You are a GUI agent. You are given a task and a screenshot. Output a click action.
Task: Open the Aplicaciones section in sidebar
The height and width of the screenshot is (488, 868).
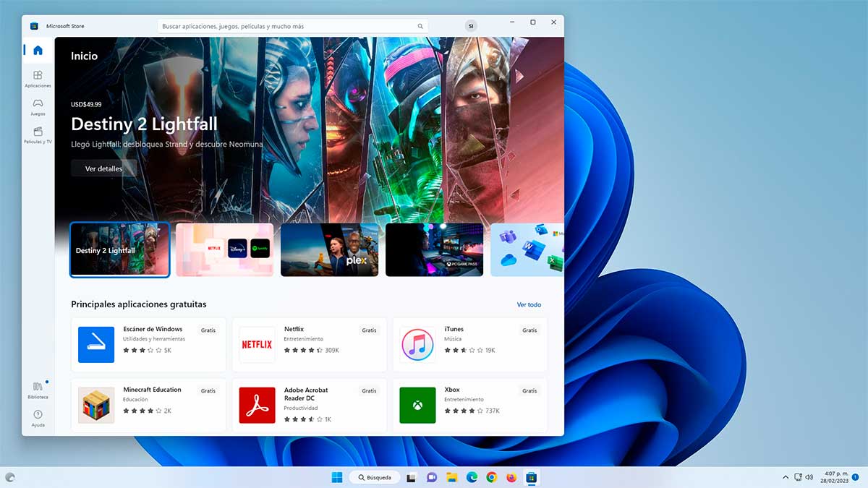point(38,79)
